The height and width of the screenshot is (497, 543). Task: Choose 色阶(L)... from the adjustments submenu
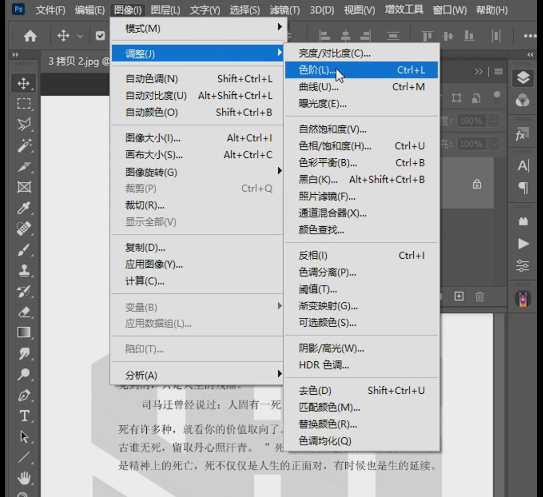click(362, 70)
